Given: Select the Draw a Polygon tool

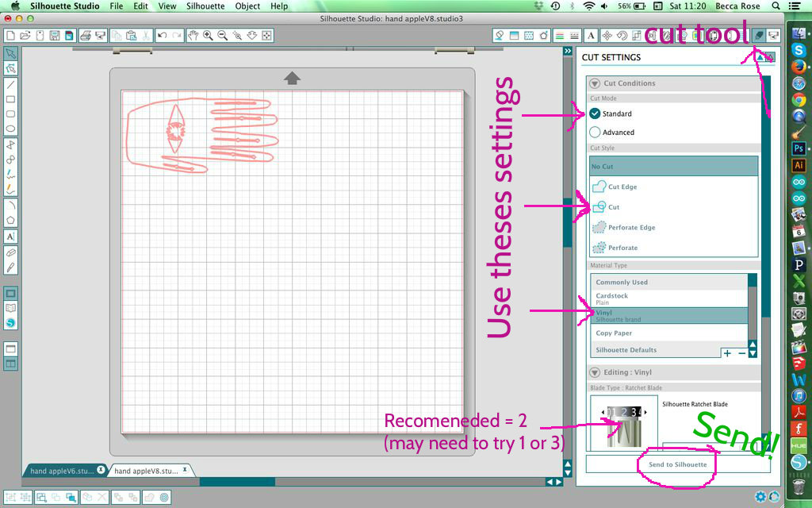Looking at the screenshot, I should (x=10, y=145).
